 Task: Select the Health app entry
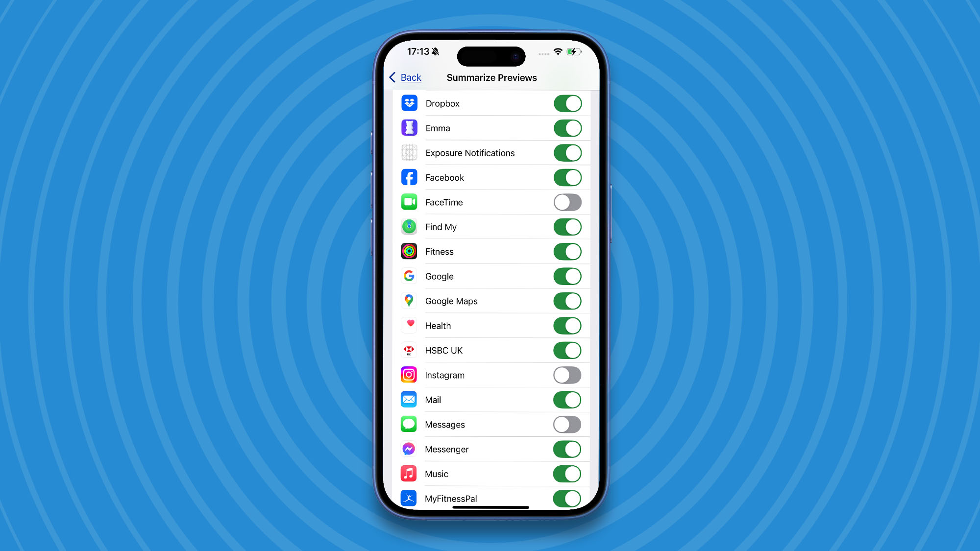(x=490, y=326)
